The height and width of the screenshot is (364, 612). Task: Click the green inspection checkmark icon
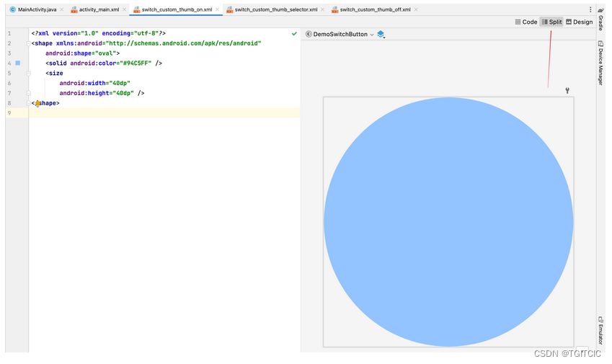[x=294, y=34]
